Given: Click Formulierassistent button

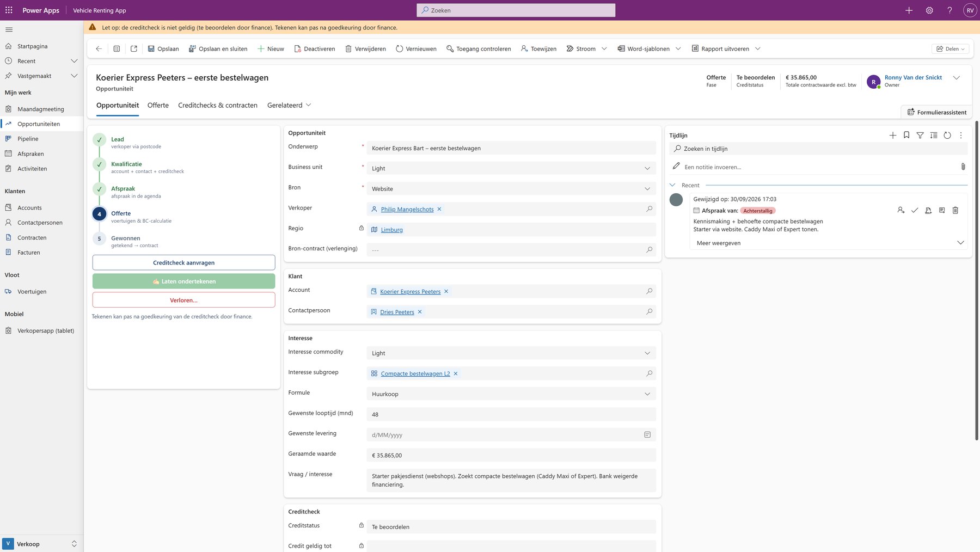Looking at the screenshot, I should pos(937,112).
